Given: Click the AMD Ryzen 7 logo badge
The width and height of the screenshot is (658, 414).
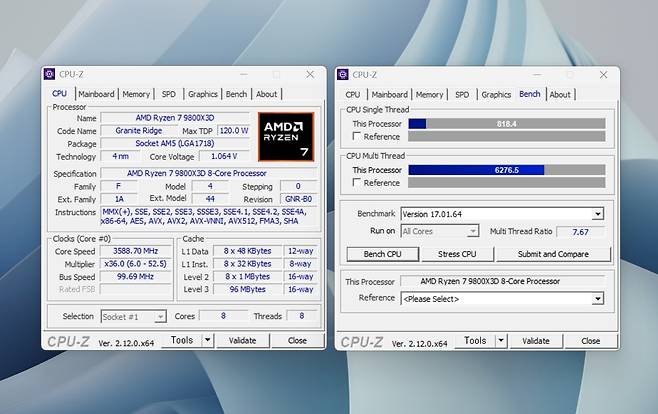Looking at the screenshot, I should pyautogui.click(x=286, y=137).
